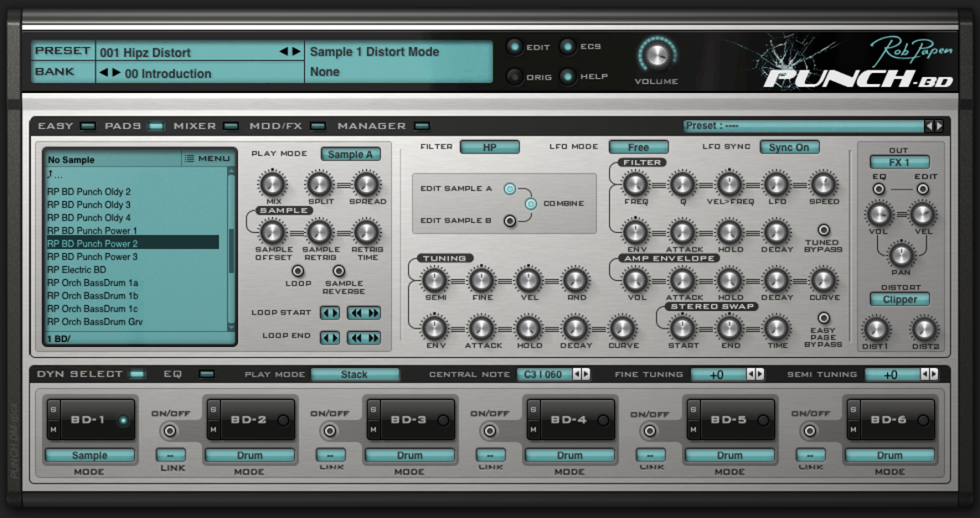Click the main Volume knob
Image resolution: width=980 pixels, height=518 pixels.
pyautogui.click(x=656, y=55)
